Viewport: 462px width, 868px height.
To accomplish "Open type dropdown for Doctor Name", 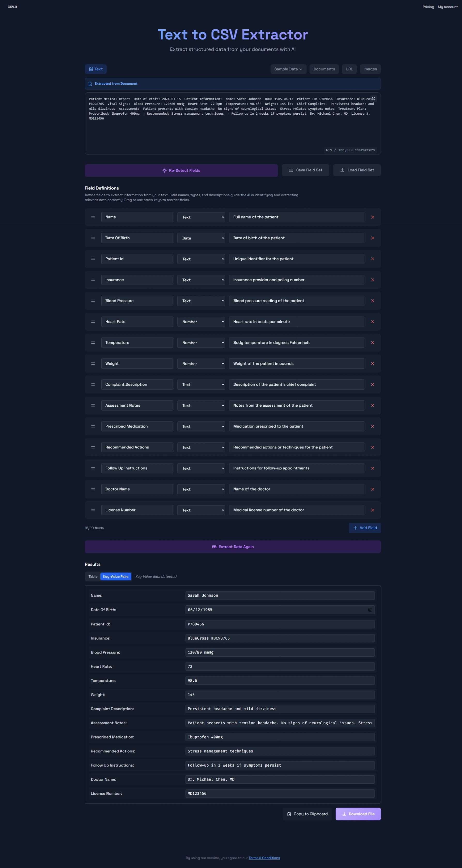I will [201, 489].
